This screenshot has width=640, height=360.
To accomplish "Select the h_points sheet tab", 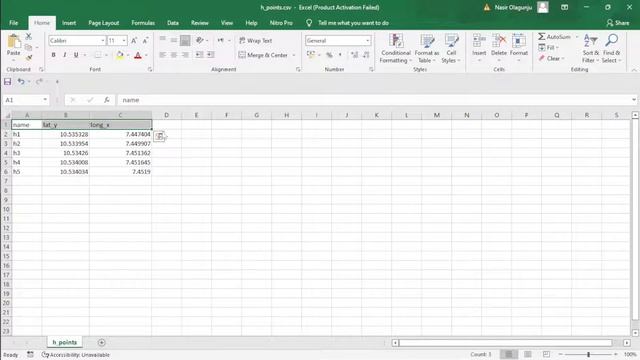I will (x=64, y=342).
